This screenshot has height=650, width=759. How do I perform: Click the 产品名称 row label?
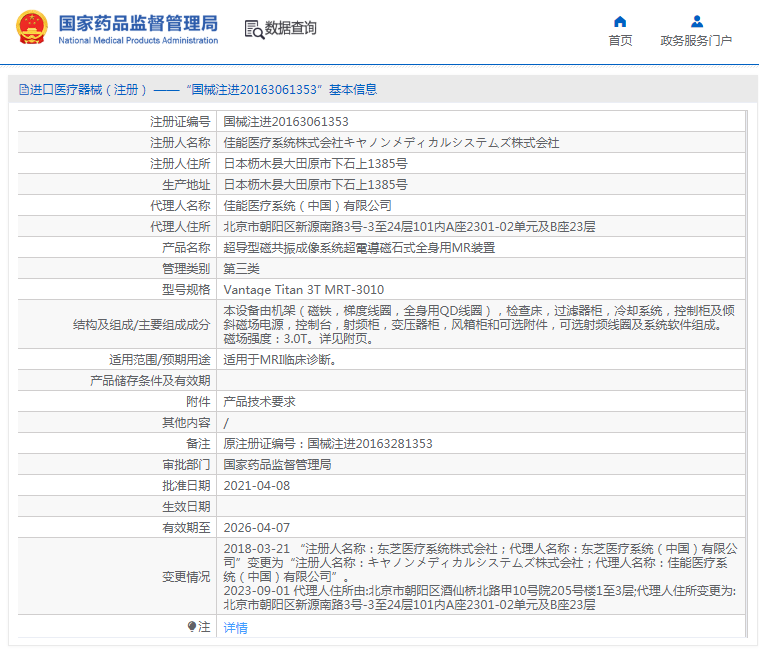pyautogui.click(x=186, y=248)
